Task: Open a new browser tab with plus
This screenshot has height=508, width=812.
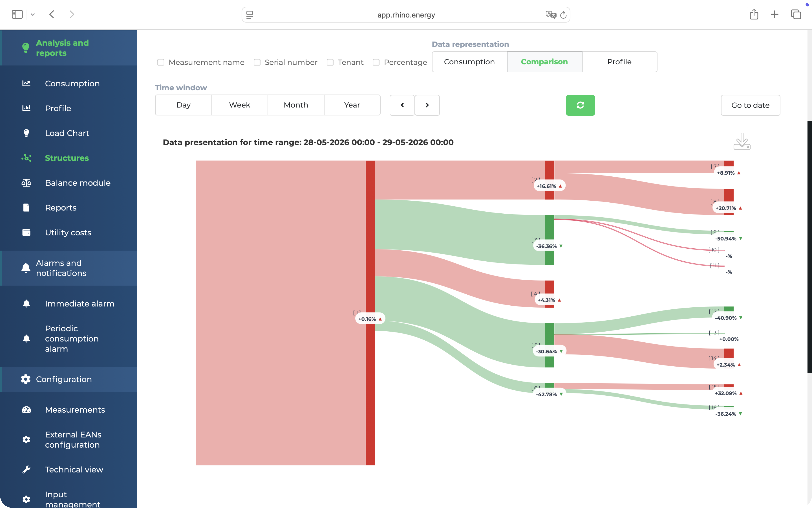Action: point(775,14)
